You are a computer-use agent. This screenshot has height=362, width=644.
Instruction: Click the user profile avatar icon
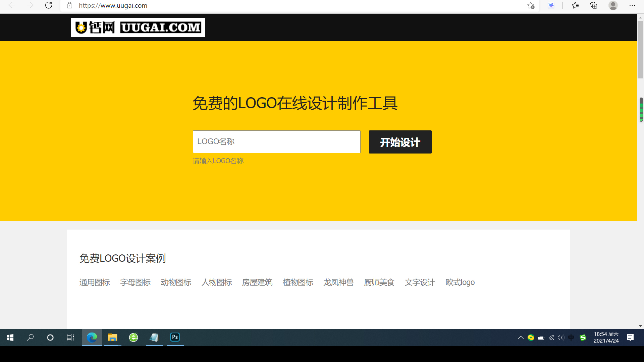click(x=613, y=5)
